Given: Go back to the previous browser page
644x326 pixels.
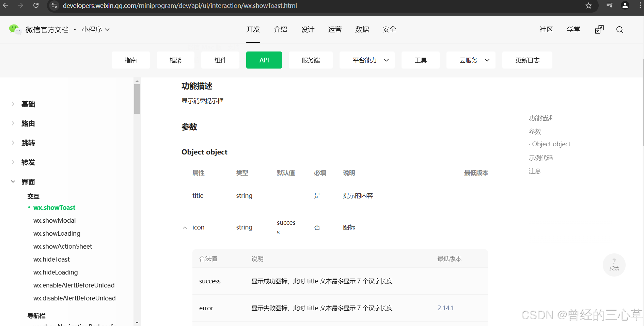Looking at the screenshot, I should 5,5.
